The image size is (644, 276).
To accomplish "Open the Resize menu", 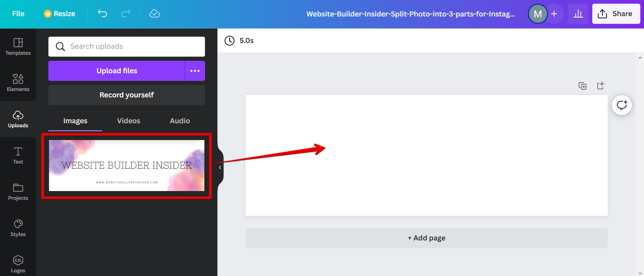I will tap(59, 14).
